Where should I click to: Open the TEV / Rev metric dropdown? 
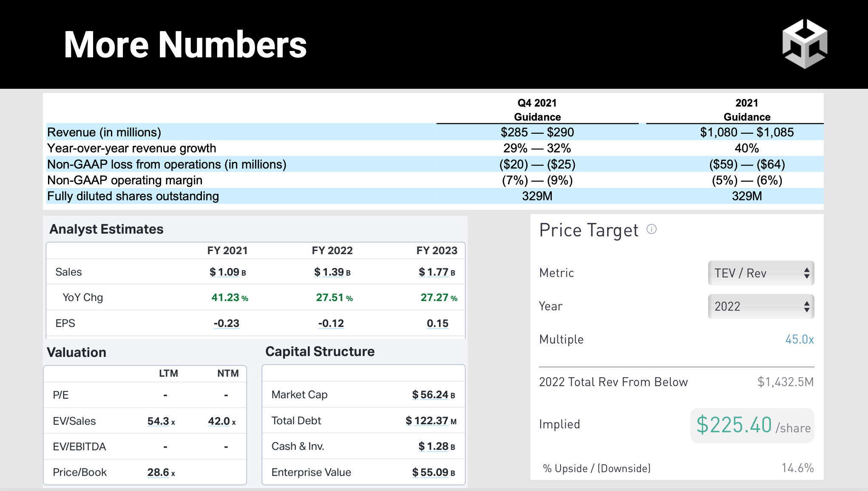click(x=761, y=273)
